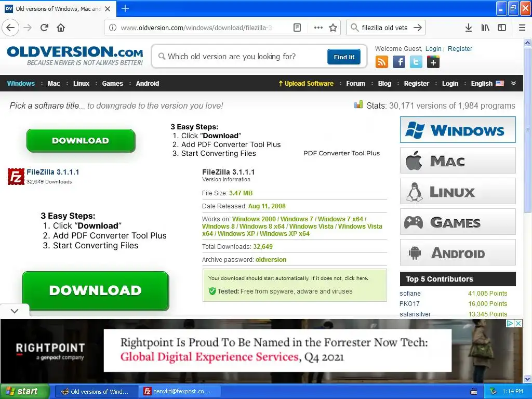The image size is (532, 399).
Task: Click the FileZilla red logo icon
Action: click(x=16, y=177)
